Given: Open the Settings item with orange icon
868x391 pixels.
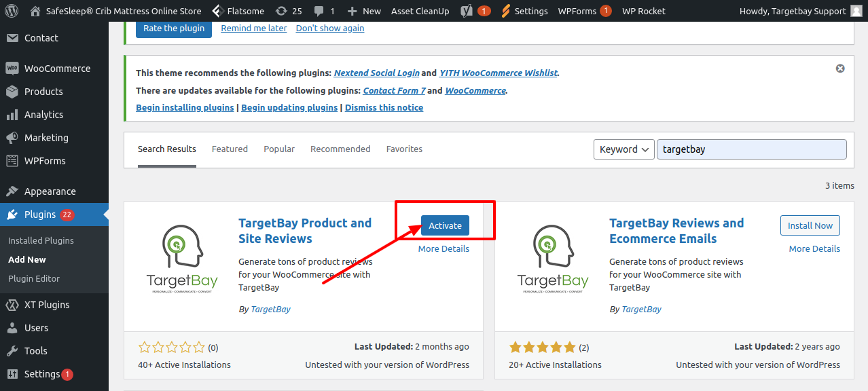Looking at the screenshot, I should point(524,11).
